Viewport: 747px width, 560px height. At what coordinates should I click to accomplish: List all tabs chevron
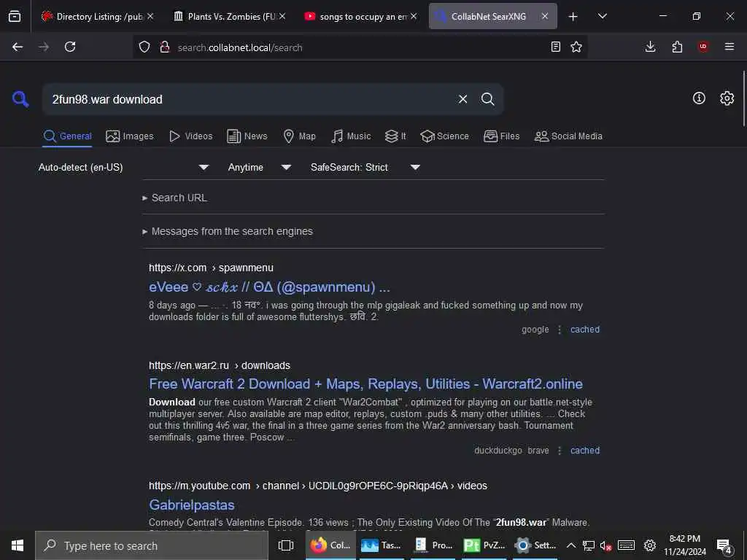coord(602,16)
